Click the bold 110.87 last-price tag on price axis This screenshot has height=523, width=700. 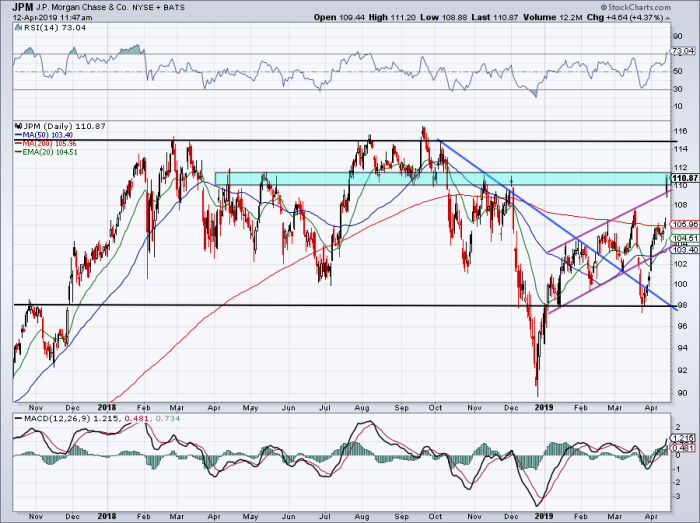(x=685, y=178)
